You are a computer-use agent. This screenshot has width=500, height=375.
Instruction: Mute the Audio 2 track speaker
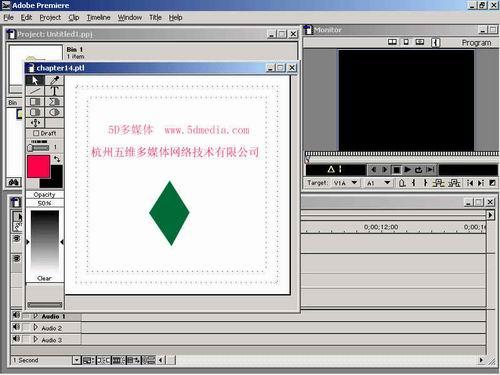pos(16,327)
